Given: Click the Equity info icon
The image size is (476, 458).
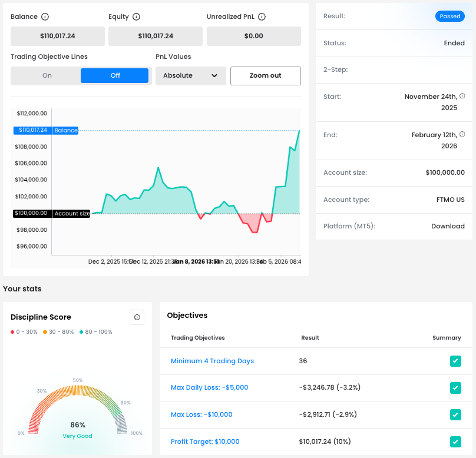Looking at the screenshot, I should tap(137, 17).
